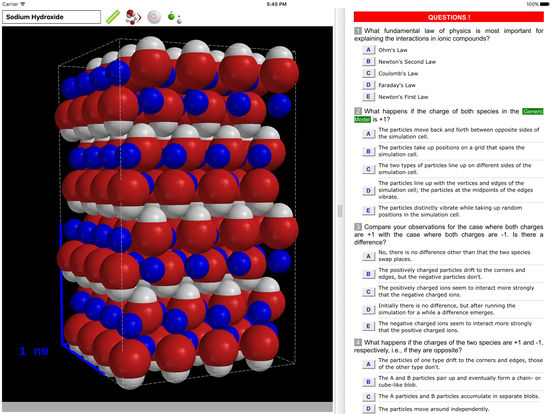
Task: Select D: initially no difference answer
Action: [x=368, y=309]
